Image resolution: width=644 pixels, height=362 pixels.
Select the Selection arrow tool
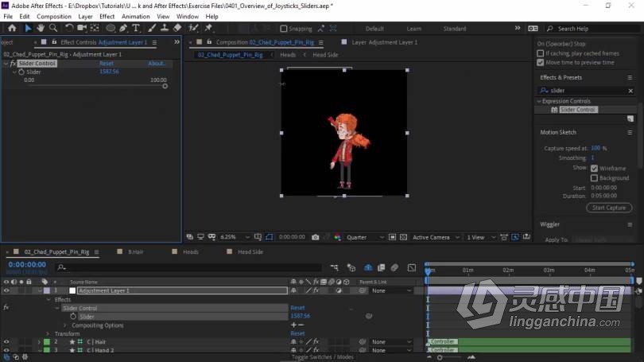point(28,28)
